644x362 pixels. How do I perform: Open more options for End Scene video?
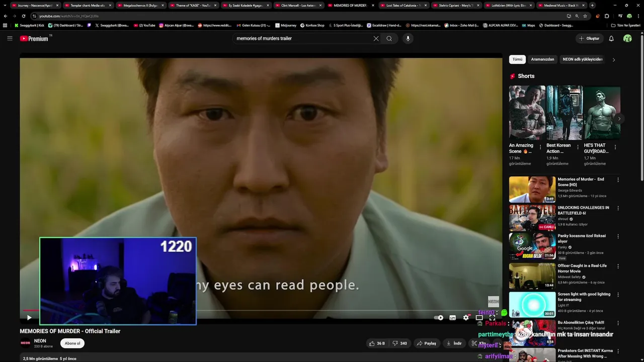click(x=618, y=179)
